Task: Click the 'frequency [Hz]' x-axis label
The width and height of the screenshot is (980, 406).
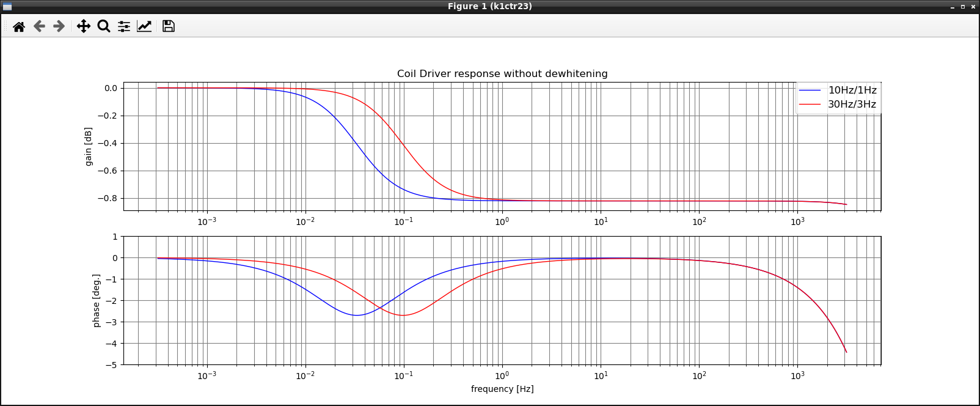Action: 502,389
